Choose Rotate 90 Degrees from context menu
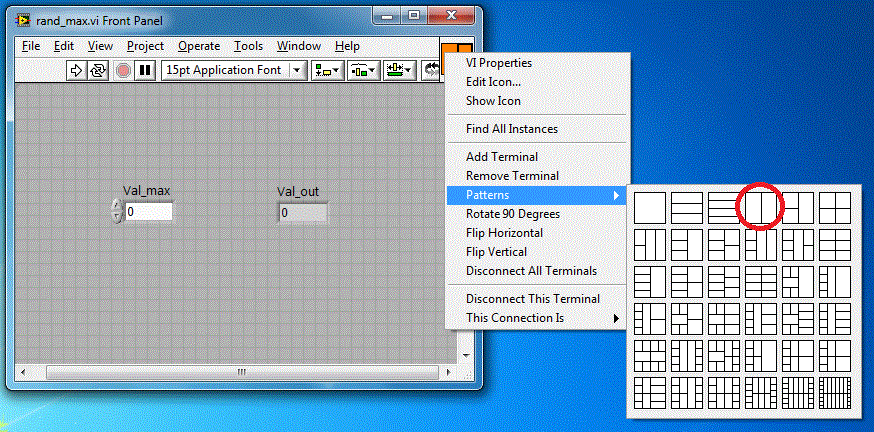The image size is (874, 432). tap(512, 214)
